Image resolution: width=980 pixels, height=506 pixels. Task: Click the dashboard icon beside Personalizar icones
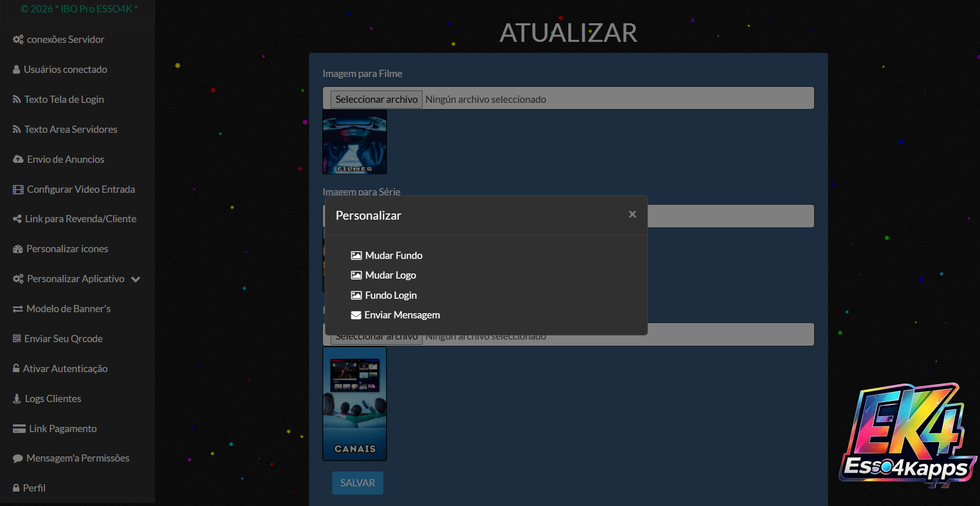click(18, 249)
